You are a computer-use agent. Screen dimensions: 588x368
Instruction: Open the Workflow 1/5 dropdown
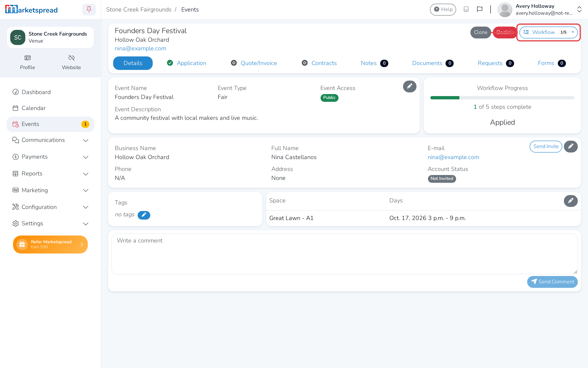(548, 32)
